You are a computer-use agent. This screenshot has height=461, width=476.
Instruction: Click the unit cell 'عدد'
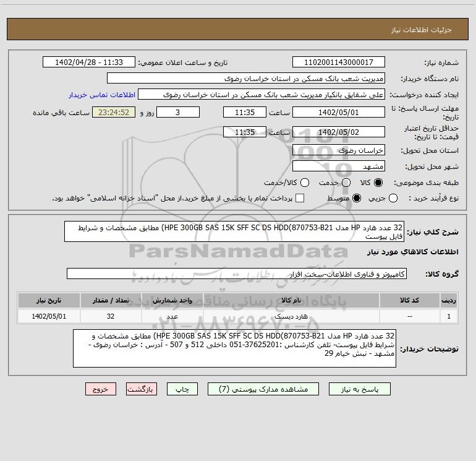172,316
